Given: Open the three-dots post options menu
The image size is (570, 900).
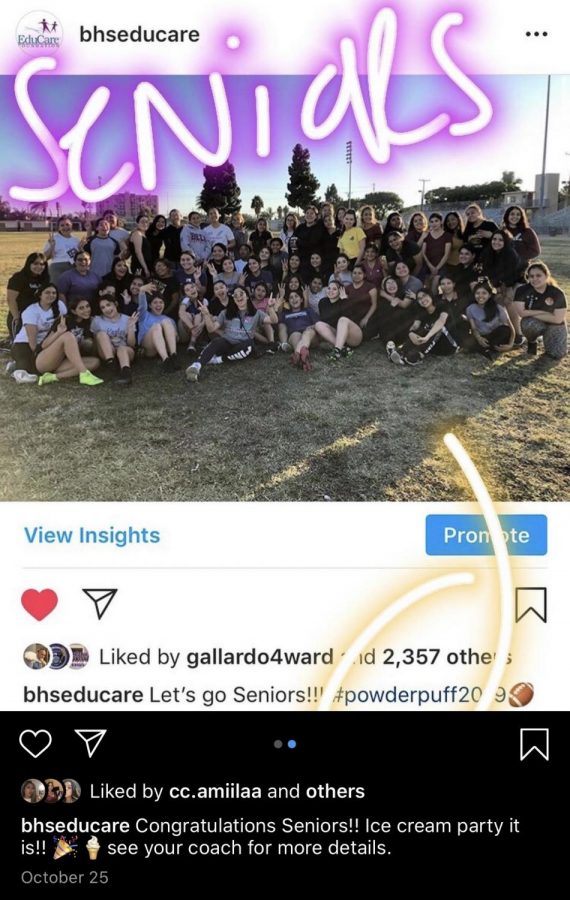Looking at the screenshot, I should click(x=536, y=34).
